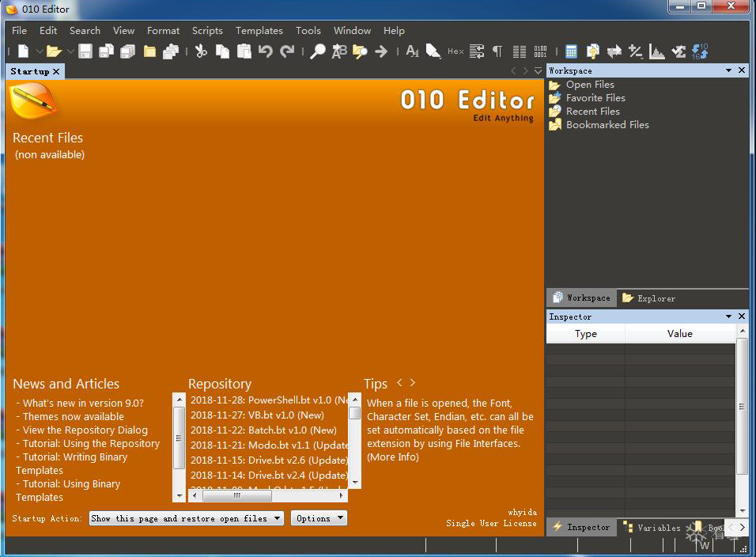
Task: Click "View the Repository Dialog" link
Action: (85, 430)
